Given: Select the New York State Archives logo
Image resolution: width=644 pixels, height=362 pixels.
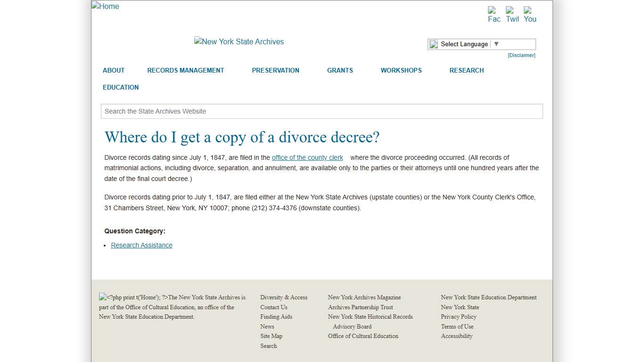Looking at the screenshot, I should pos(239,41).
